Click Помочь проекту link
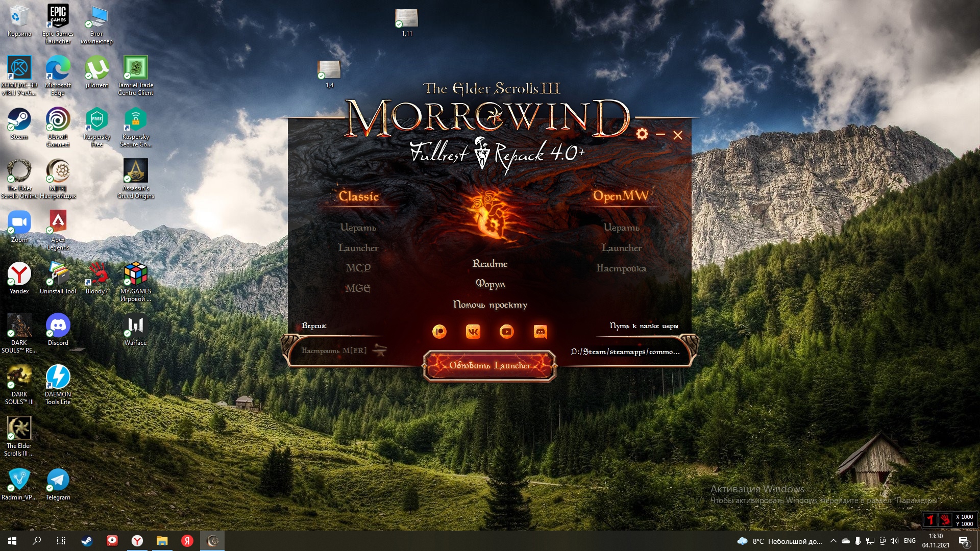The width and height of the screenshot is (980, 551). tap(490, 305)
